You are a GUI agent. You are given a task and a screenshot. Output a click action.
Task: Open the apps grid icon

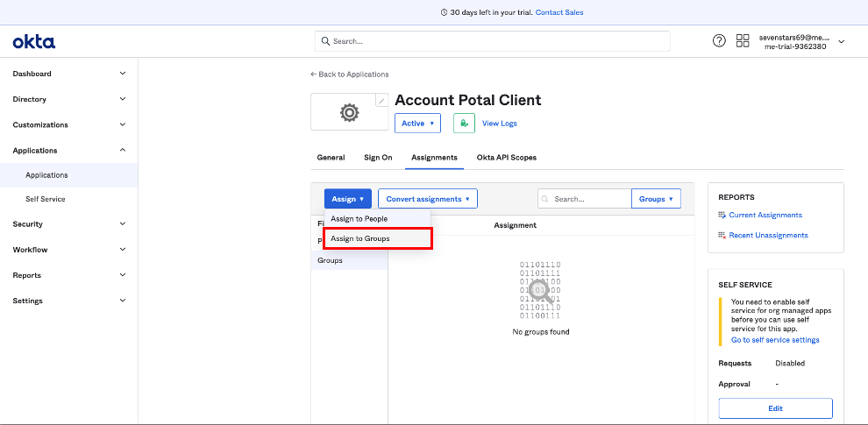click(x=743, y=41)
